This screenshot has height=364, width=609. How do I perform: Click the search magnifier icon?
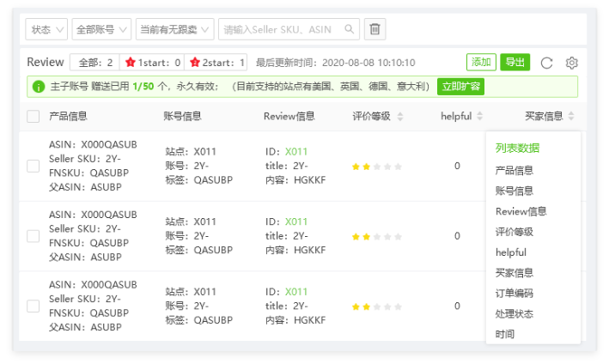(x=349, y=29)
